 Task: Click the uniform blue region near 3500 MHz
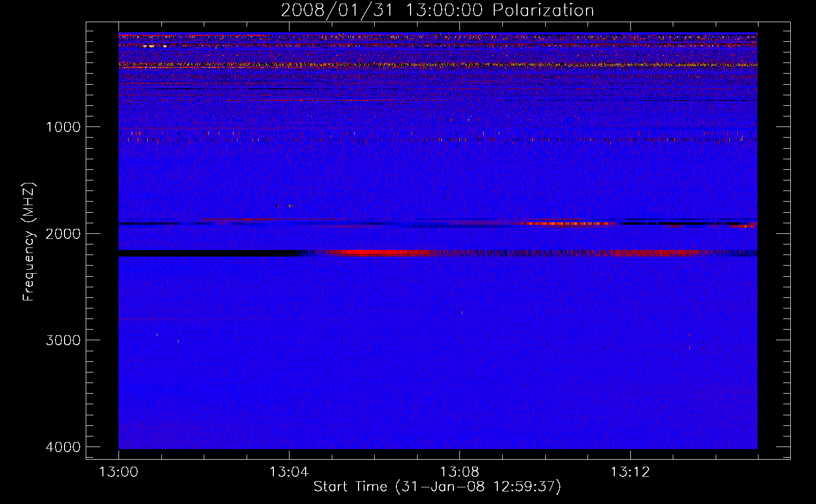(438, 393)
